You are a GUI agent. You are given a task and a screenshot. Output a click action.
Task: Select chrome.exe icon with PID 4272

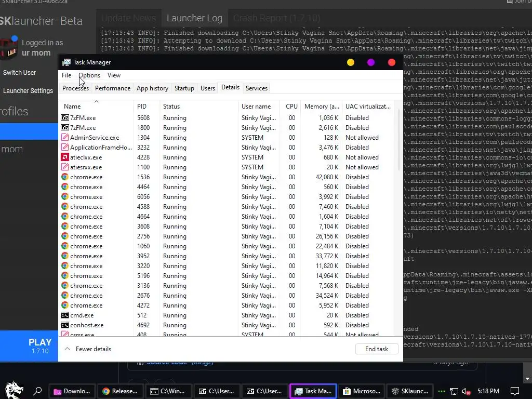(x=65, y=305)
